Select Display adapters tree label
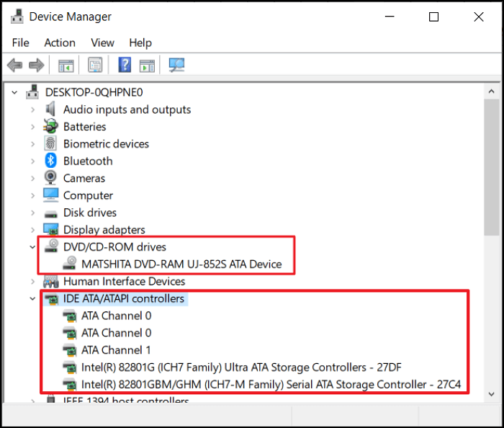 click(104, 230)
